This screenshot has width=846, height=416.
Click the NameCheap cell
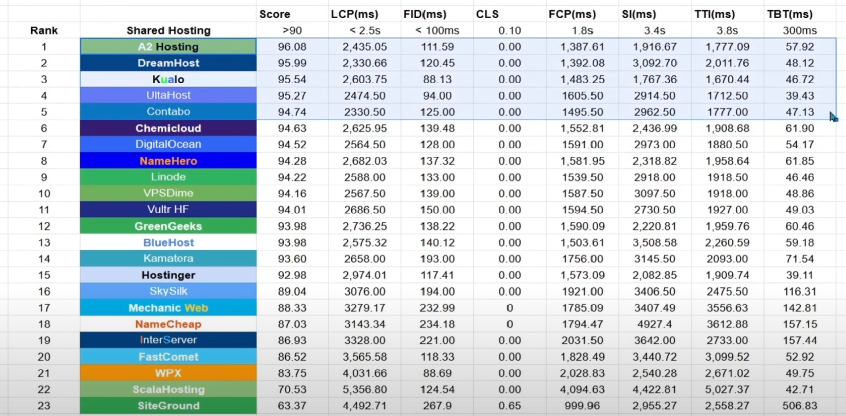168,324
